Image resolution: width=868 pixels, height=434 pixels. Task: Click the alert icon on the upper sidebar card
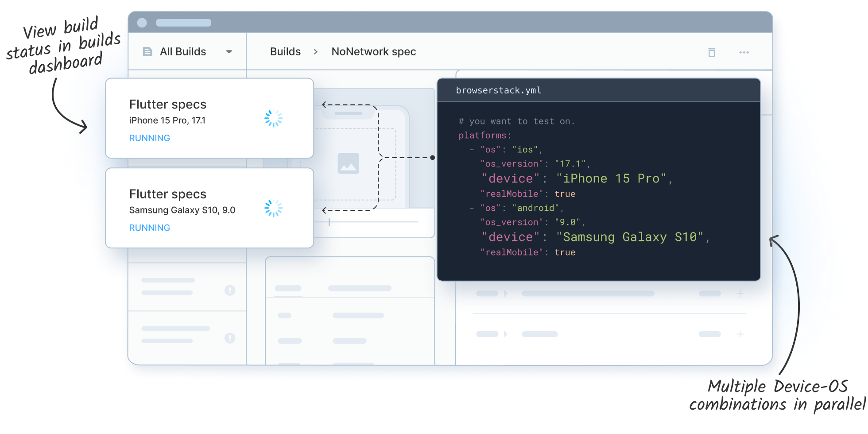tap(230, 291)
